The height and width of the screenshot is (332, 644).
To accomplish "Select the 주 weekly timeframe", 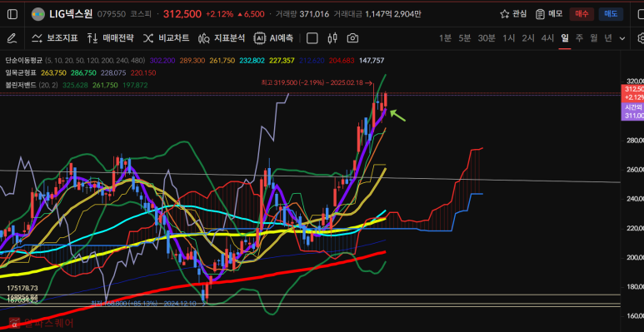I will coord(579,38).
